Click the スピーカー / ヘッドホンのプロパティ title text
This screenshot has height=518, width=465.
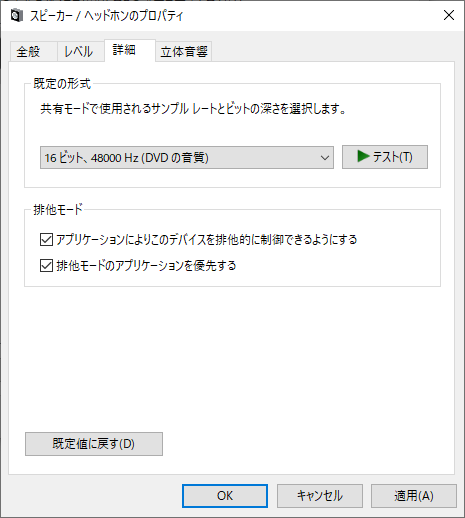(x=107, y=16)
